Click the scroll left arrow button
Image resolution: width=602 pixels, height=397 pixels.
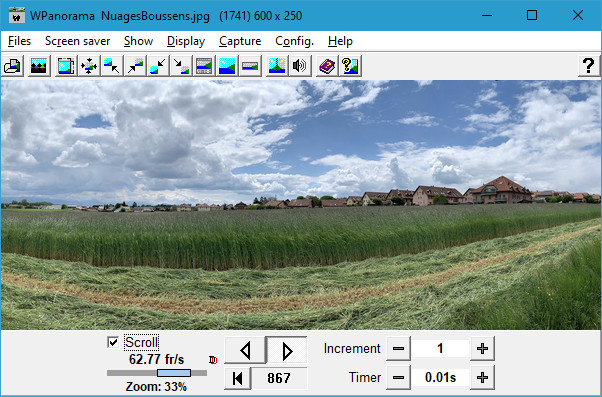pos(245,350)
